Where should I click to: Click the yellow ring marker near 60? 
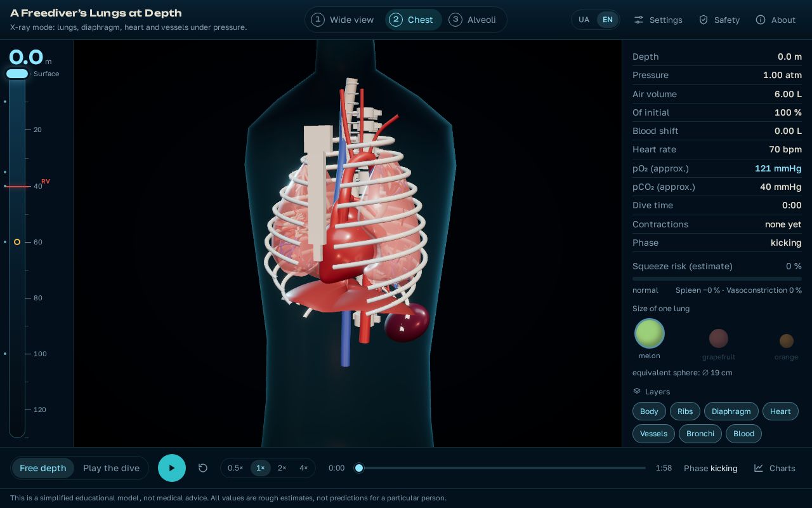17,242
